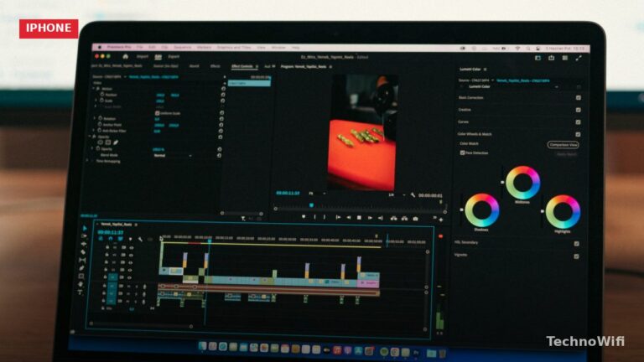Open timeline display settings wrench
This screenshot has width=644, height=362.
point(140,239)
